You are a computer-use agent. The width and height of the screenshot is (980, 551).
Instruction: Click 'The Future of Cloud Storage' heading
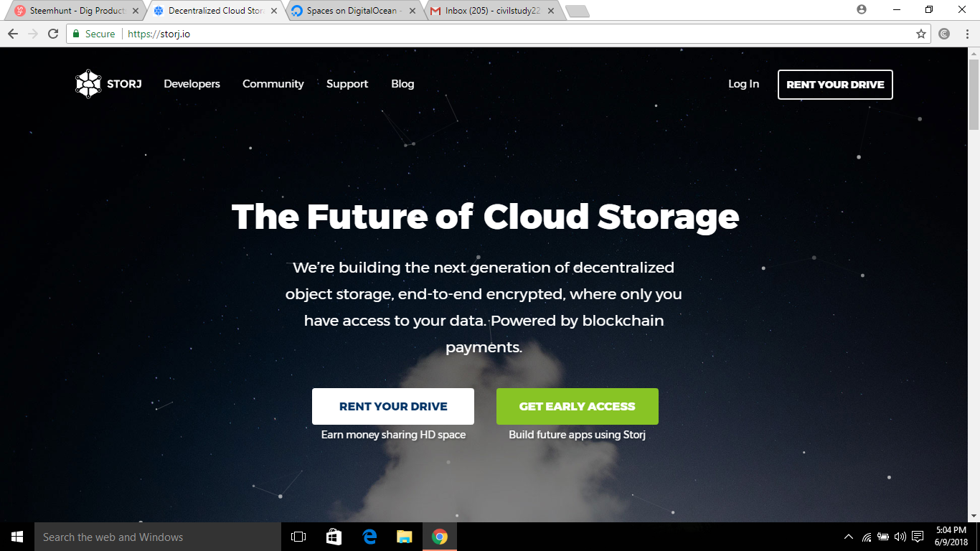pyautogui.click(x=486, y=217)
